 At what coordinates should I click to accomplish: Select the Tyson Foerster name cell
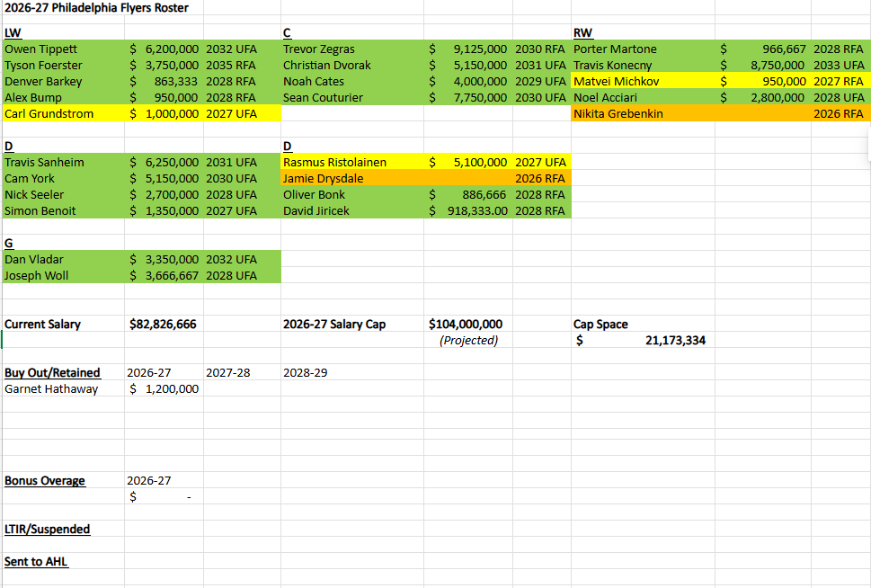[x=63, y=65]
